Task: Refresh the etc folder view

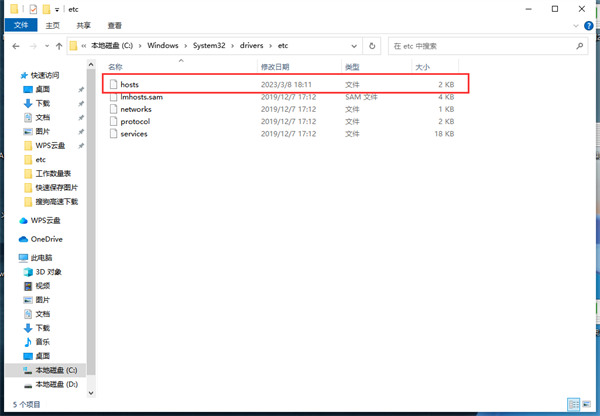Action: click(372, 46)
